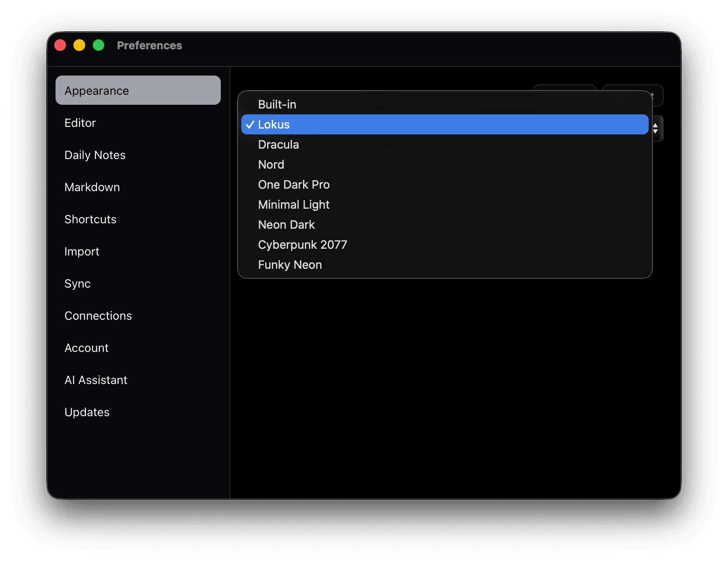This screenshot has height=561, width=728.
Task: Open the Editor preferences section
Action: click(80, 123)
